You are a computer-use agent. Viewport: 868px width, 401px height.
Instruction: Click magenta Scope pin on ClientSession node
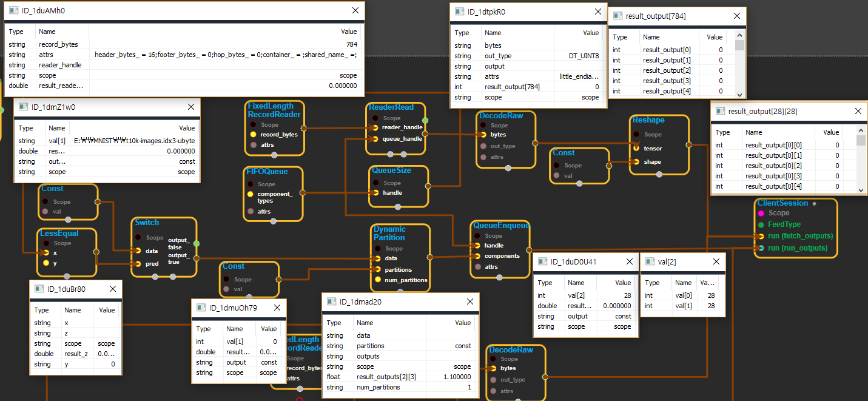pyautogui.click(x=761, y=213)
